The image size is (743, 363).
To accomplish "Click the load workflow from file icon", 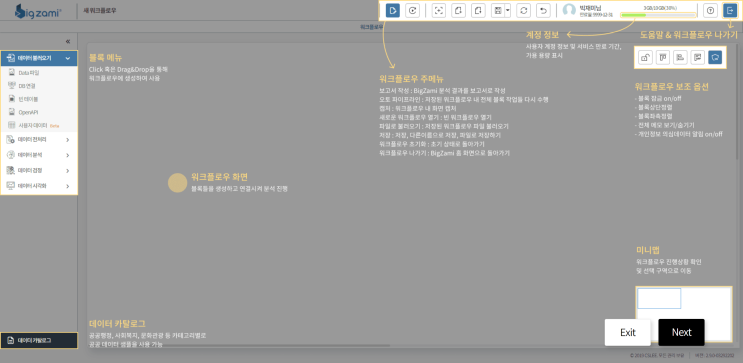I will click(x=478, y=10).
